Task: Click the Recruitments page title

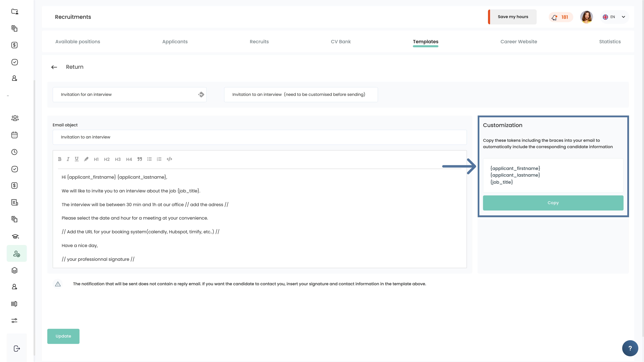Action: pyautogui.click(x=73, y=17)
